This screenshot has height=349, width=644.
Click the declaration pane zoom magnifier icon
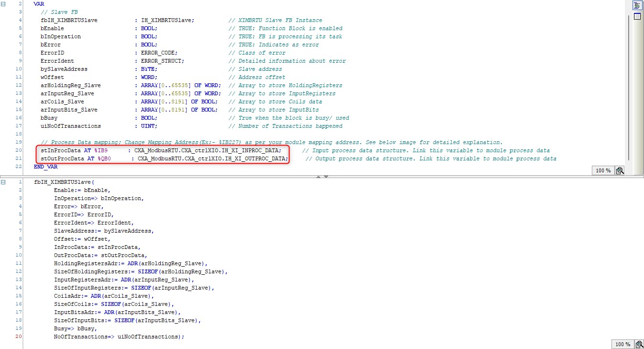620,170
